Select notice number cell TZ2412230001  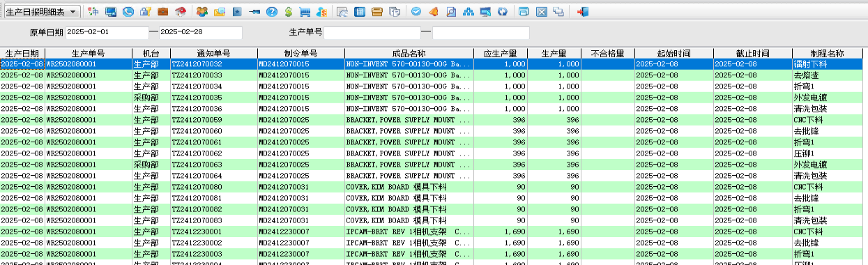213,231
